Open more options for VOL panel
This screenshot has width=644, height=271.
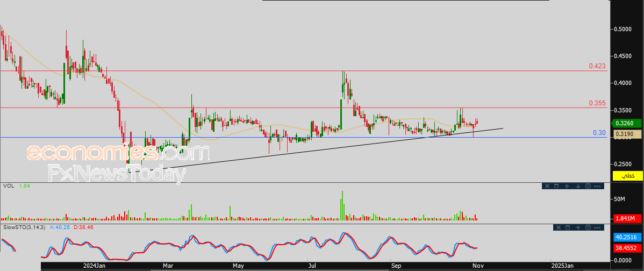tap(597, 186)
